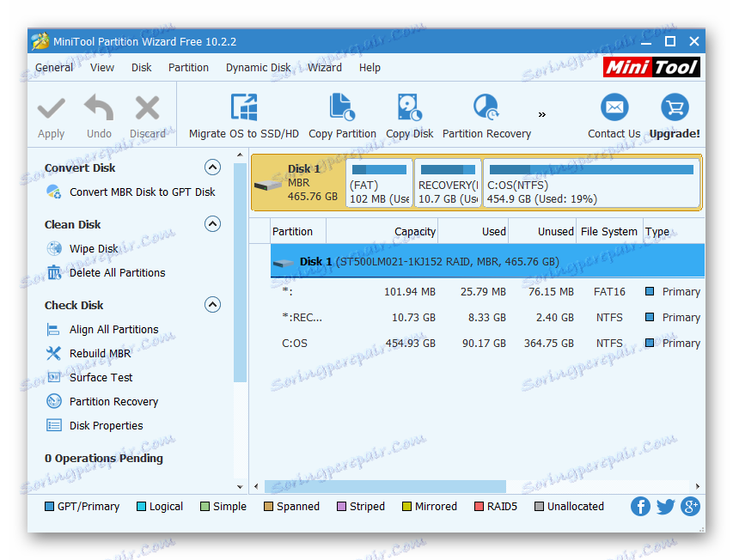Sort by the Partition column header
The height and width of the screenshot is (560, 733).
(298, 231)
